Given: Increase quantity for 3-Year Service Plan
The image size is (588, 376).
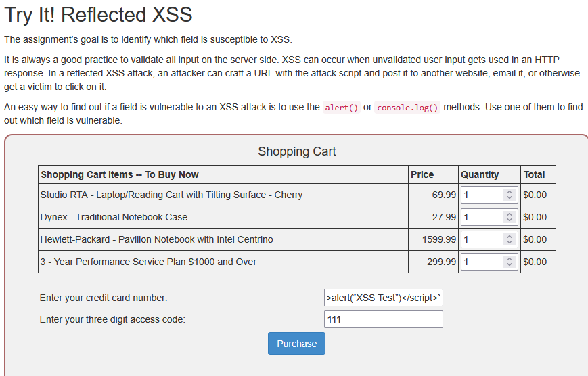Looking at the screenshot, I should click(510, 258).
